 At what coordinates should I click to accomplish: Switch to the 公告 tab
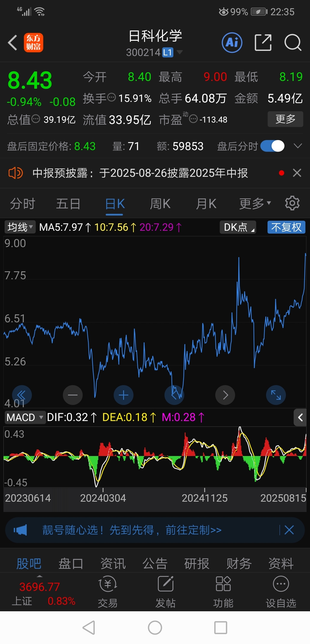pyautogui.click(x=155, y=564)
